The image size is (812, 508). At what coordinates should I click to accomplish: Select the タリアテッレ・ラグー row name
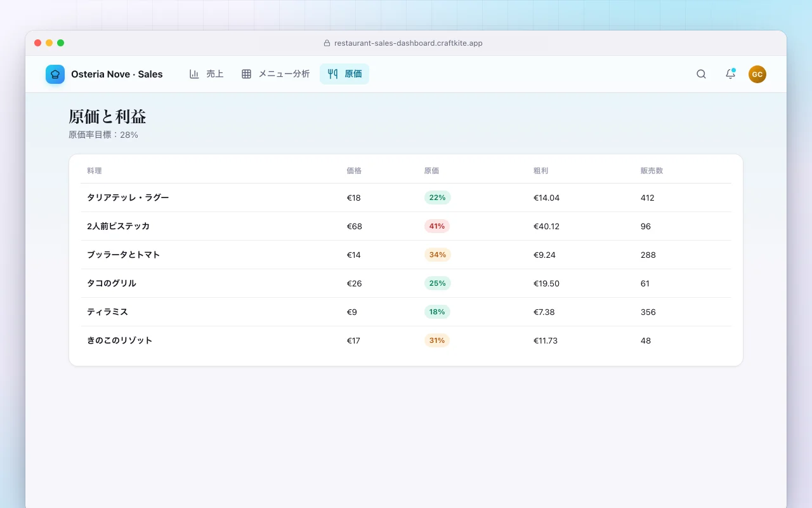128,197
